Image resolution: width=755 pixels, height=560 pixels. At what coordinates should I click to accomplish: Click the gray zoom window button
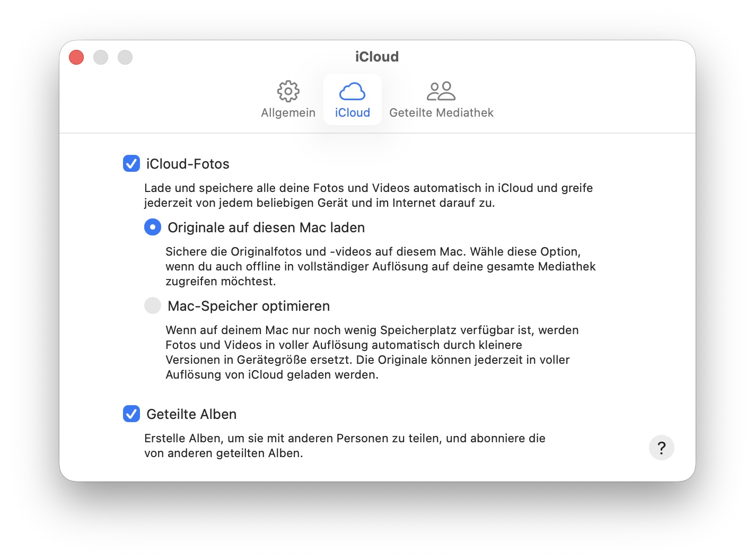point(125,57)
